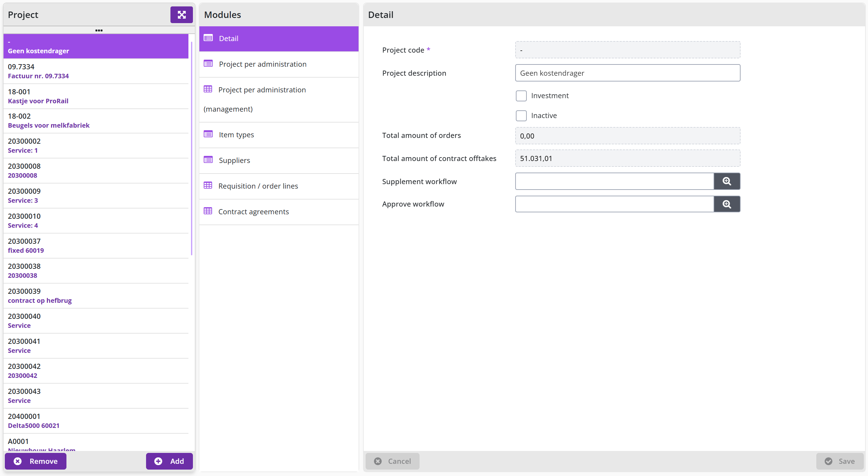868x476 pixels.
Task: Select project 18-001 Kastje voor ProRail
Action: tap(96, 96)
